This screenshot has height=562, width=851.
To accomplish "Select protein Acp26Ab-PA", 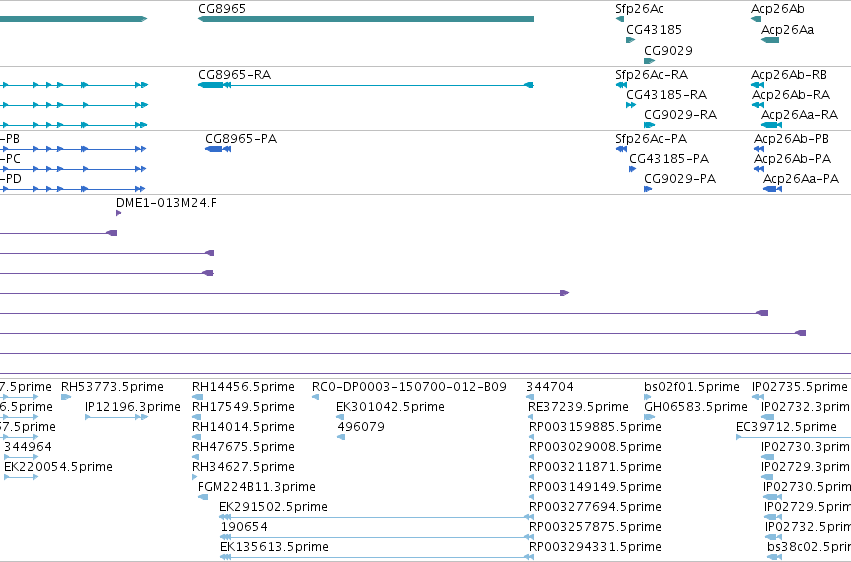I will point(759,169).
